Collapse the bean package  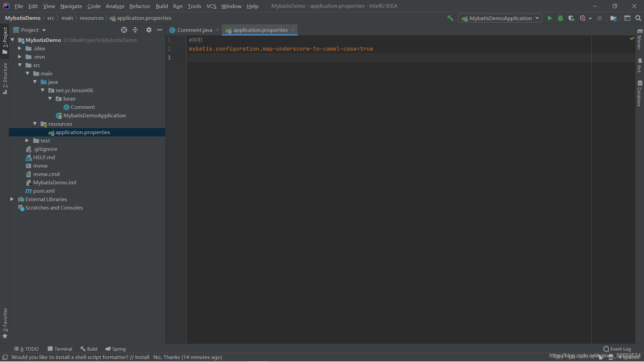tap(50, 99)
